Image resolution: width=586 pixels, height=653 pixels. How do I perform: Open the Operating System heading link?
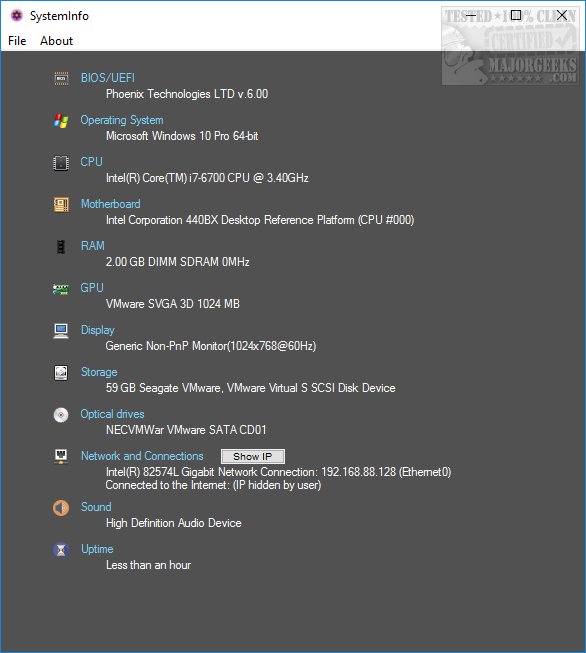coord(122,120)
